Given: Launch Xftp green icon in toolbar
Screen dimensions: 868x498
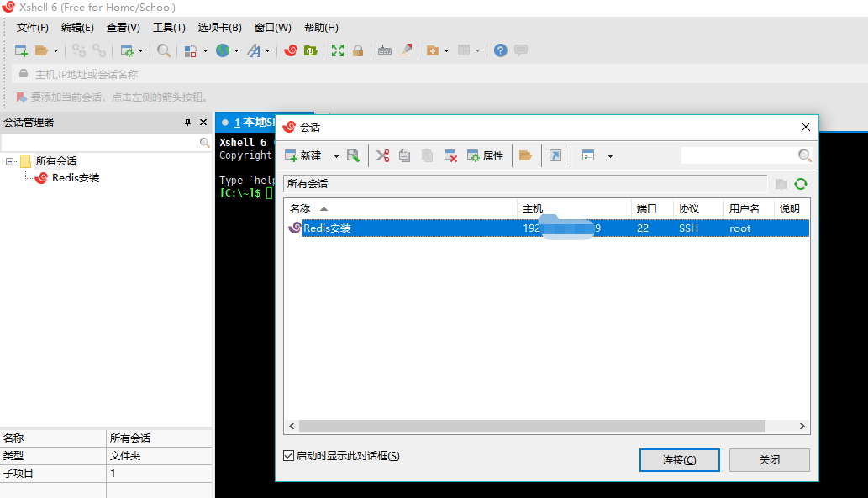Looking at the screenshot, I should (311, 50).
